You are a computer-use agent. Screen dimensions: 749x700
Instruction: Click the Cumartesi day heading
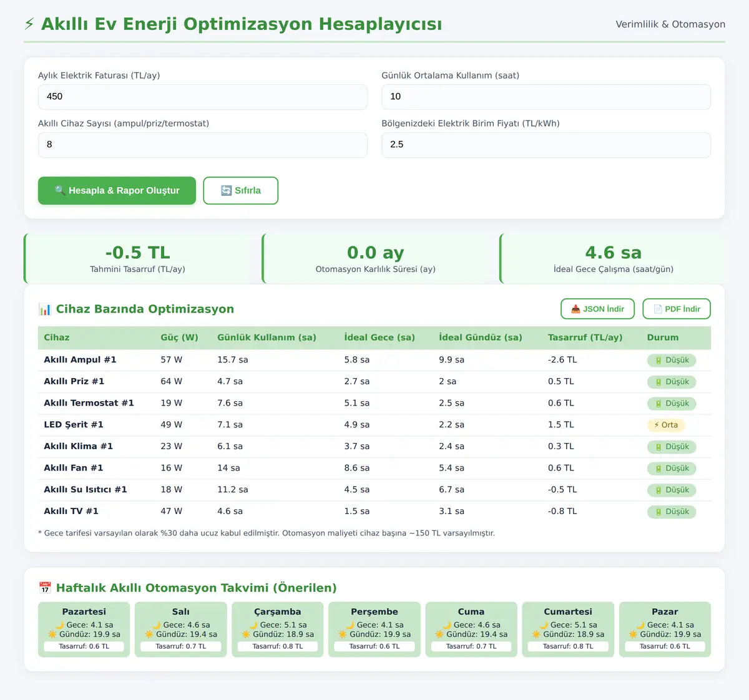568,612
